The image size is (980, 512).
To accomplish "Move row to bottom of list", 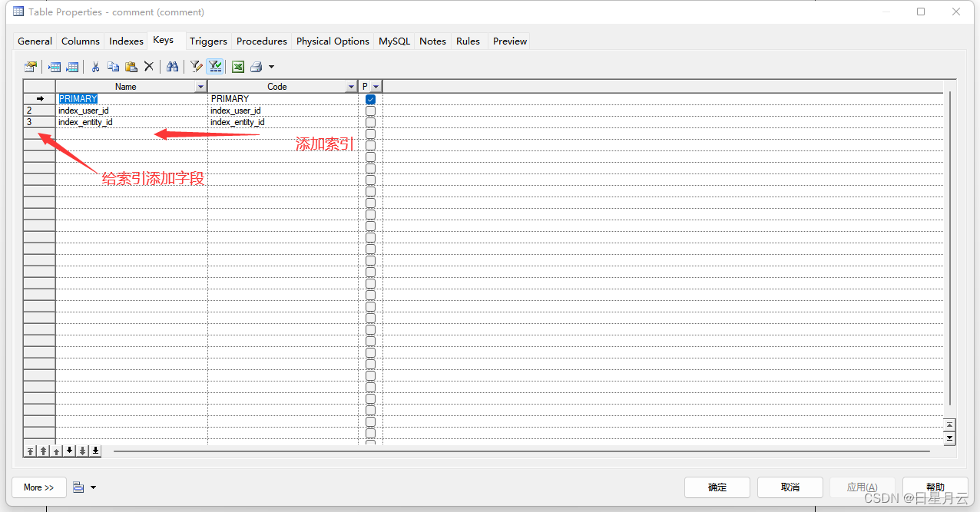I will click(96, 451).
